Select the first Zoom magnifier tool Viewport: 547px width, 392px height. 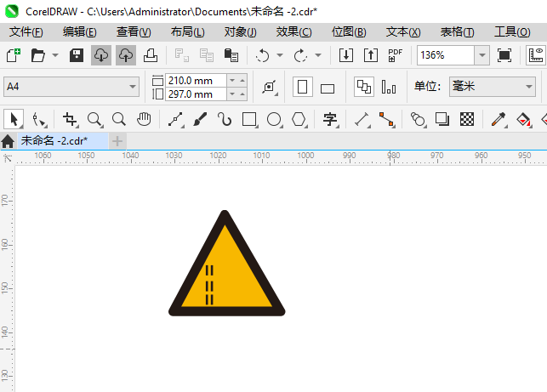coord(95,120)
